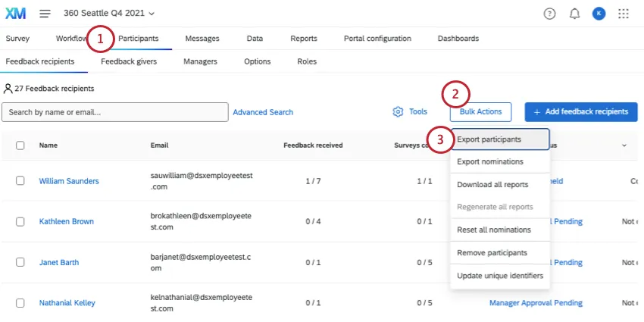Viewport: 644px width, 322px height.
Task: Select the Roles subtab
Action: click(307, 61)
